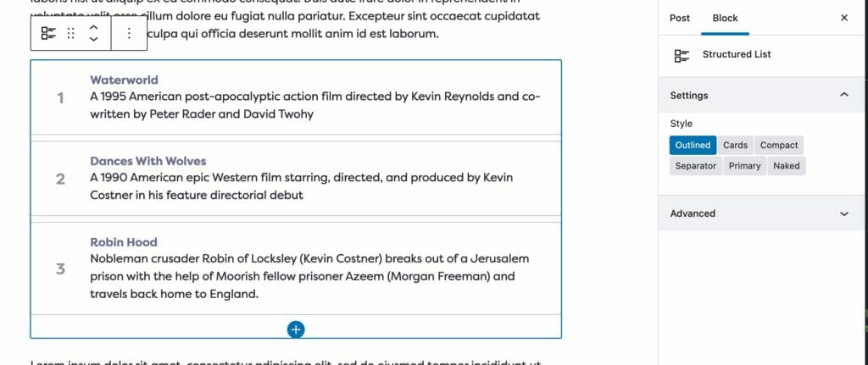868x365 pixels.
Task: Apply the Primary style
Action: [x=744, y=166]
